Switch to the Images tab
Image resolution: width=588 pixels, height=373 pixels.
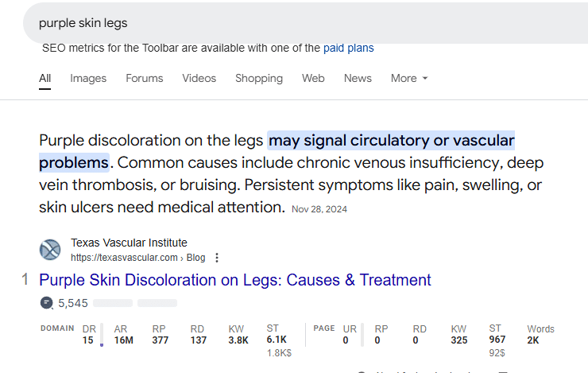click(88, 78)
